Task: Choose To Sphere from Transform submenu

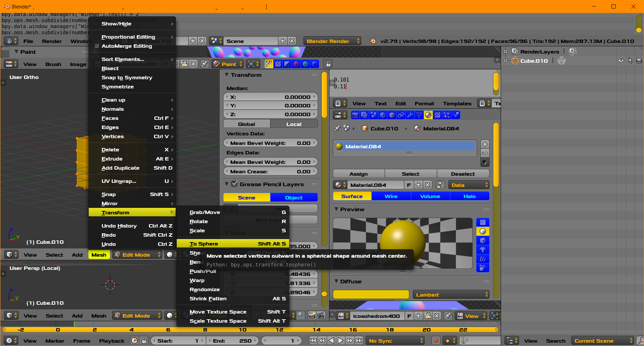Action: point(233,244)
